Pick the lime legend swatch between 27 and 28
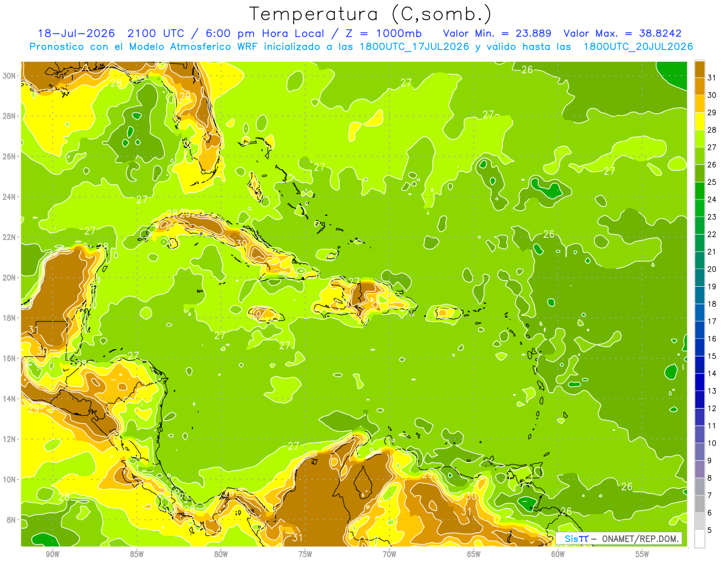Image resolution: width=728 pixels, height=562 pixels. click(699, 138)
